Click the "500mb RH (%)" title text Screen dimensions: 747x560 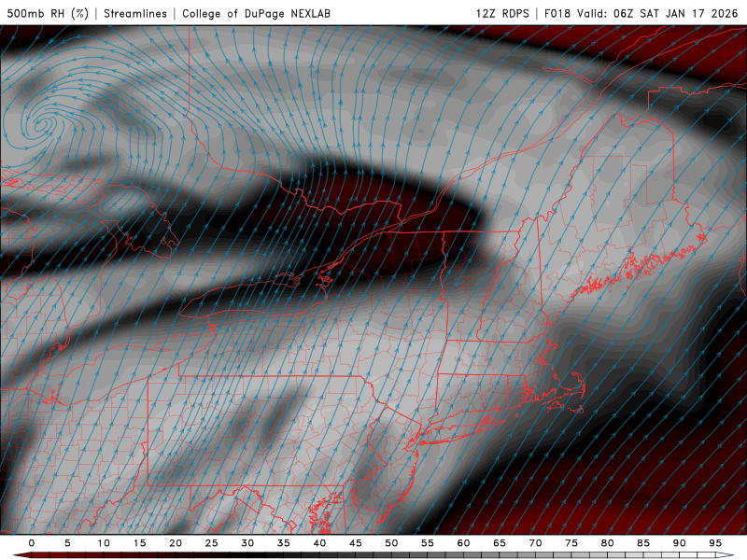pos(48,13)
